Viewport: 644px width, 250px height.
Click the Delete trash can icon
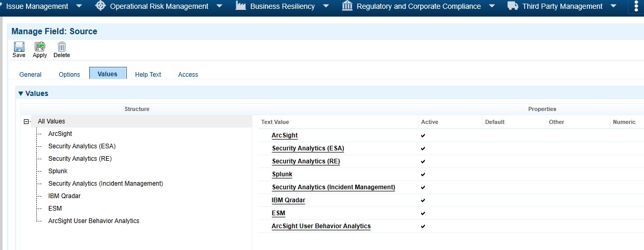[x=62, y=46]
